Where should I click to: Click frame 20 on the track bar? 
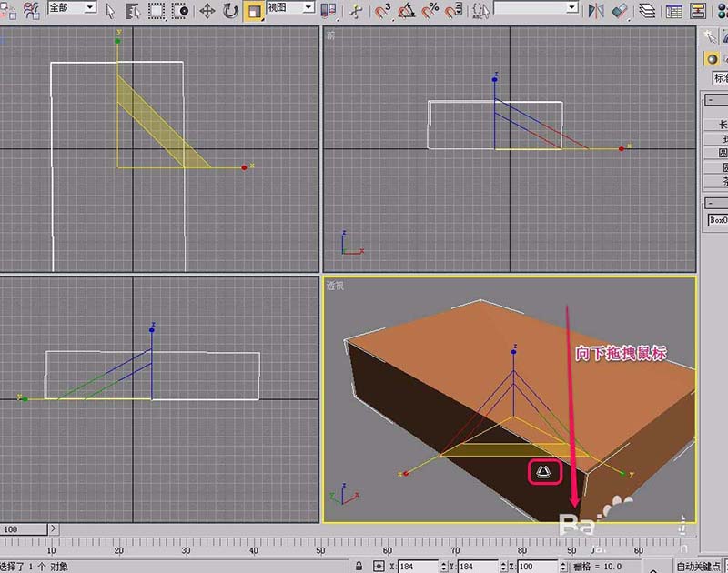119,550
